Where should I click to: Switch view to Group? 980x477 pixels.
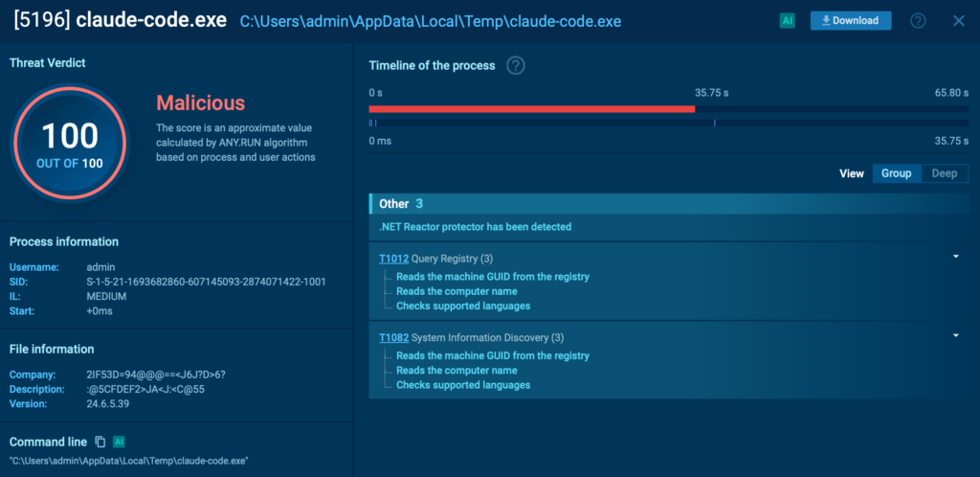click(x=896, y=173)
